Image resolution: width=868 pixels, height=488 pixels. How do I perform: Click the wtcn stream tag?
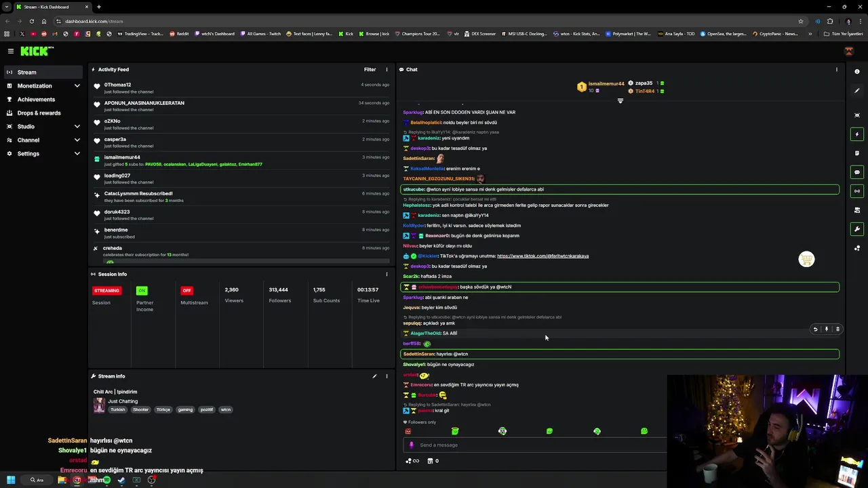click(226, 409)
